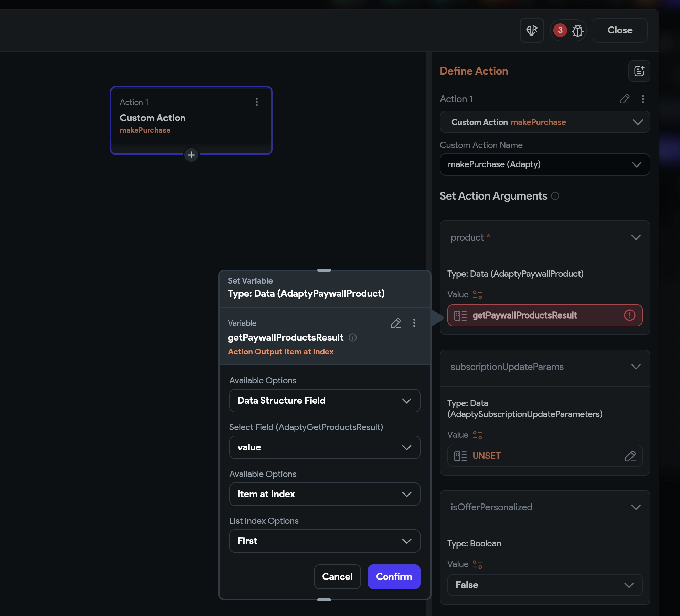The width and height of the screenshot is (680, 616).
Task: Toggle value options icon under product argument
Action: point(477,295)
